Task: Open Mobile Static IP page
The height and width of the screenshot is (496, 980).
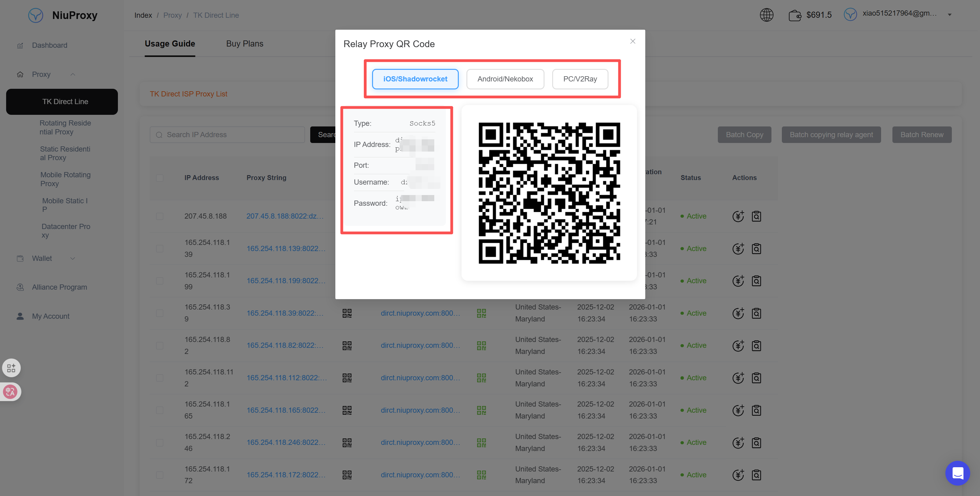Action: point(65,205)
